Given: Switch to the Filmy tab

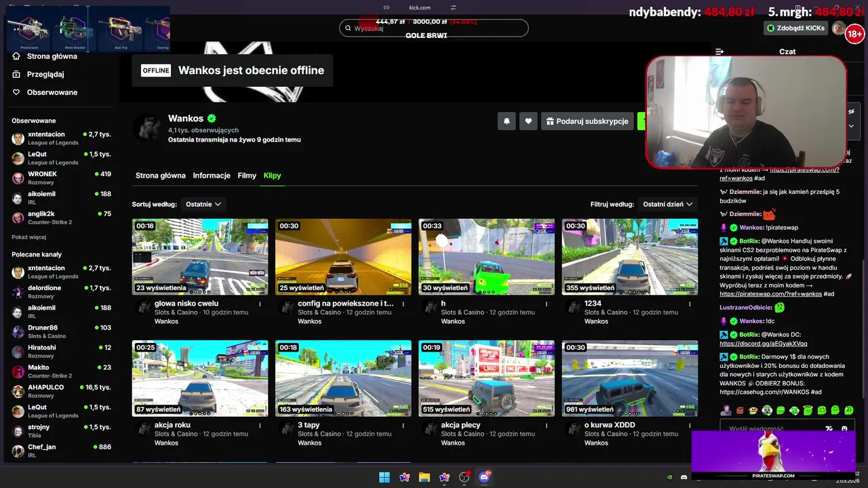Looking at the screenshot, I should (247, 176).
